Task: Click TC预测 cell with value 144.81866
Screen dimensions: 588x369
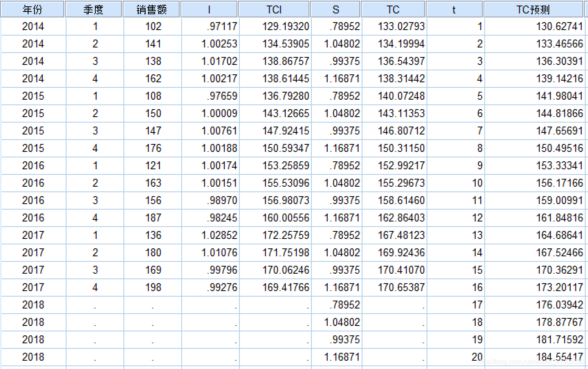Action: (x=535, y=114)
